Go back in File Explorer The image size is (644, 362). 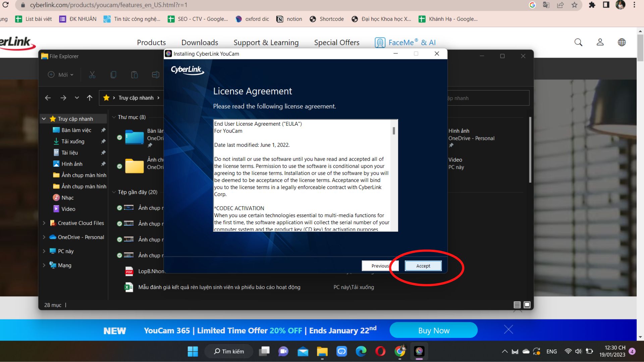(48, 98)
